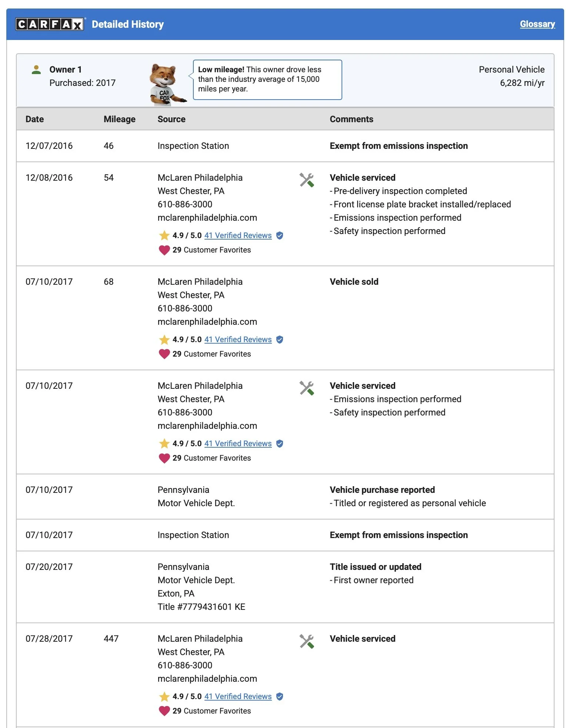566x728 pixels.
Task: Click wrench service icon for 07/10/2017 entry
Action: [307, 388]
